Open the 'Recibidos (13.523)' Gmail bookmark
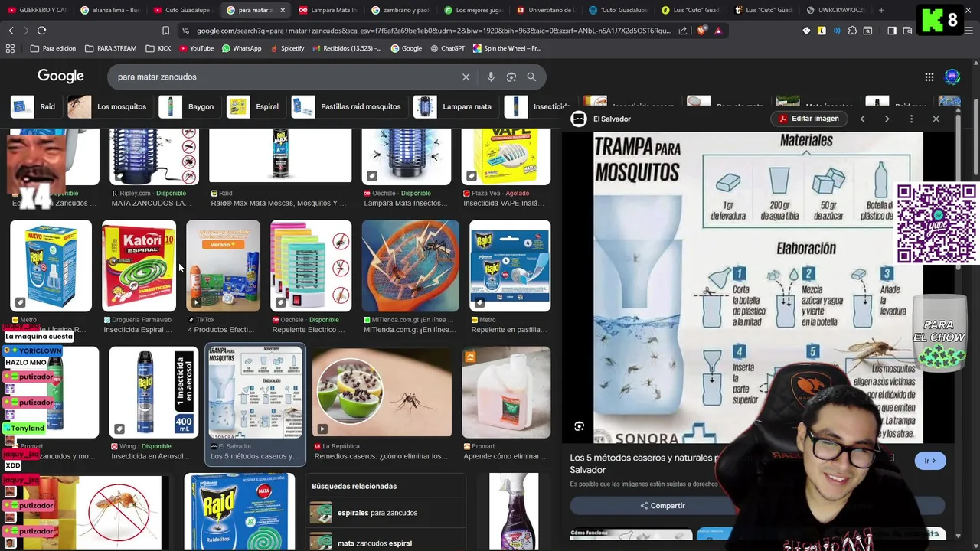The height and width of the screenshot is (551, 980). [346, 48]
